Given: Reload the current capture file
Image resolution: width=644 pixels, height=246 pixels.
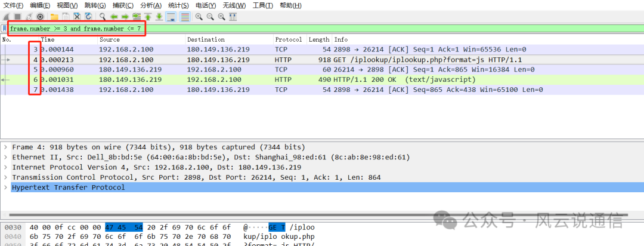Looking at the screenshot, I should click(x=88, y=17).
